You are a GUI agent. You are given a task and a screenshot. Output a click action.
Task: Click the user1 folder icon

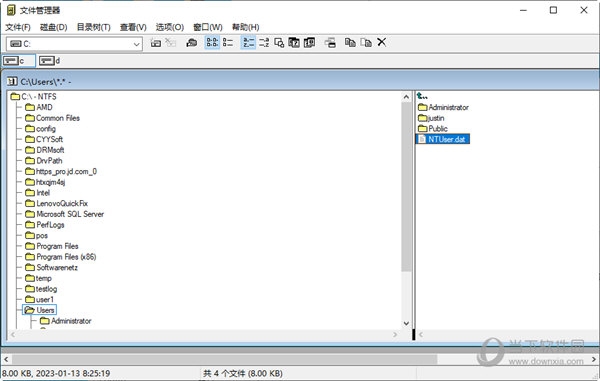(x=30, y=300)
